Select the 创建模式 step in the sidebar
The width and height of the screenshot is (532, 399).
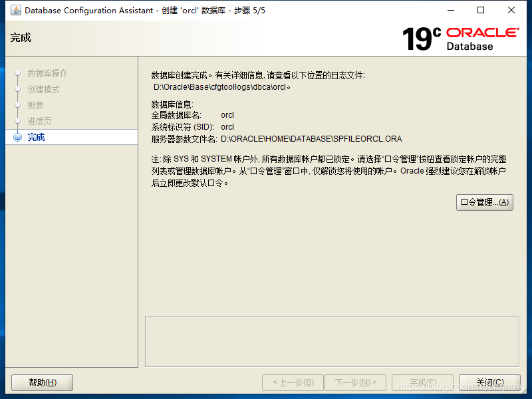pos(43,89)
